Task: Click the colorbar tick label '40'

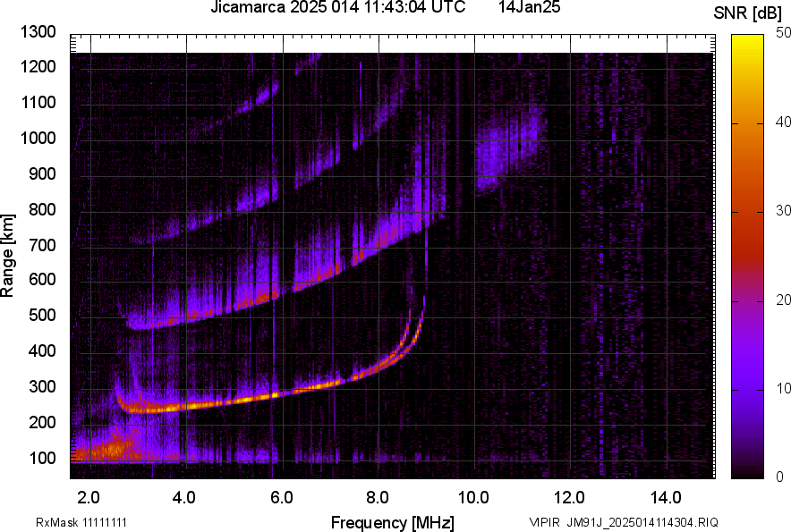Action: coord(783,122)
